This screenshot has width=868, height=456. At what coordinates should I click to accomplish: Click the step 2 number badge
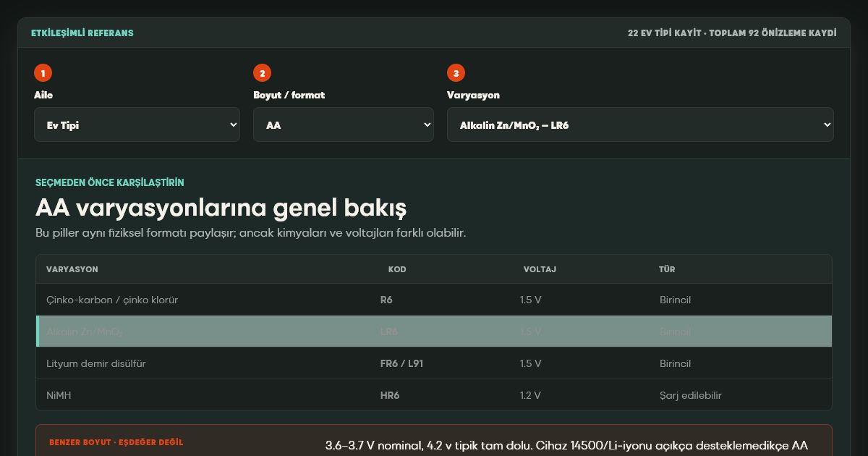tap(262, 73)
